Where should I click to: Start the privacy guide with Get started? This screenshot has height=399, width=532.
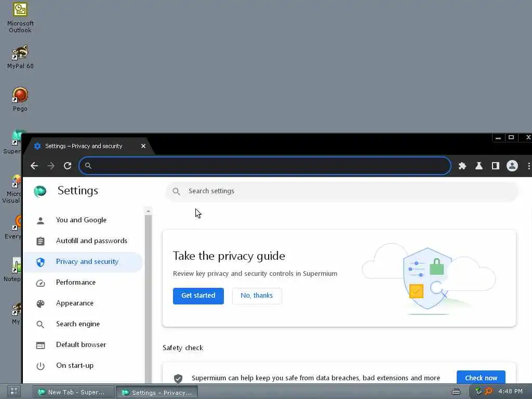point(198,296)
